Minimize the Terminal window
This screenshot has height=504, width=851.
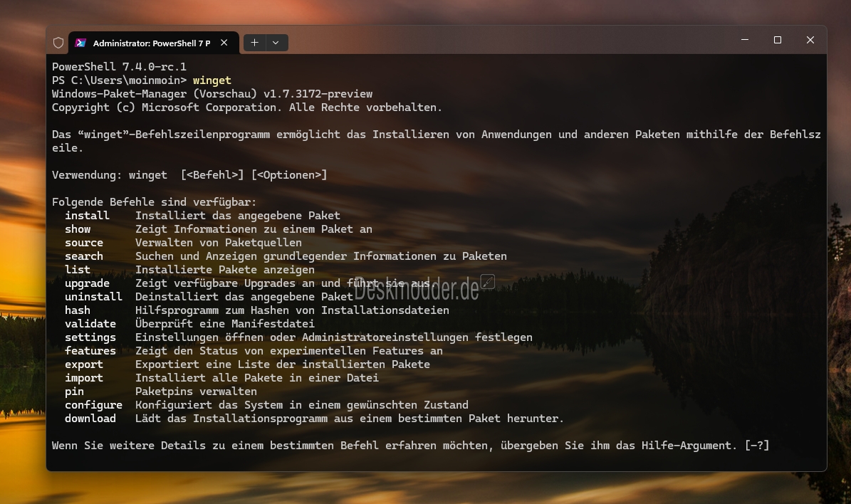745,40
